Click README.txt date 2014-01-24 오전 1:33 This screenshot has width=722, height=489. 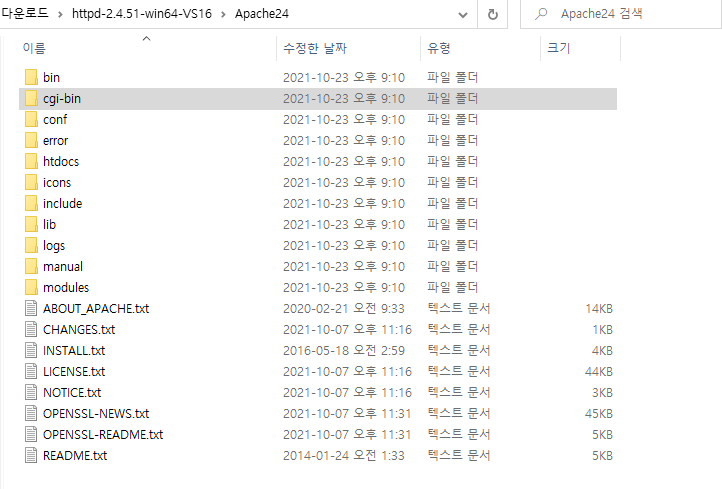coord(344,455)
